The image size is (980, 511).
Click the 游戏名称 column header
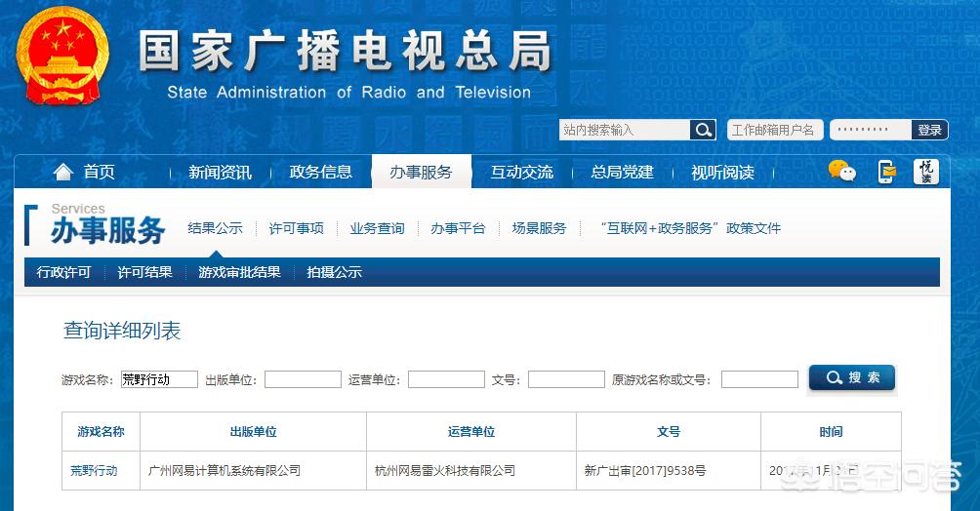point(101,432)
